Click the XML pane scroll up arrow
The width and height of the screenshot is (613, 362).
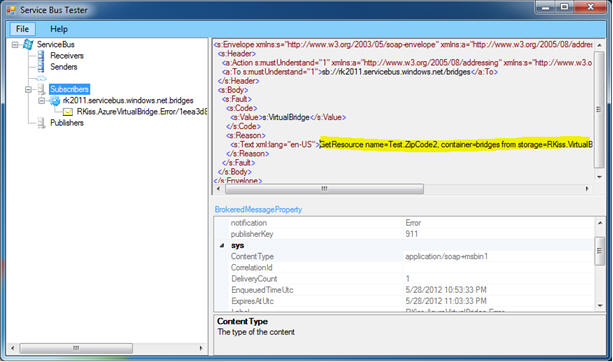599,45
